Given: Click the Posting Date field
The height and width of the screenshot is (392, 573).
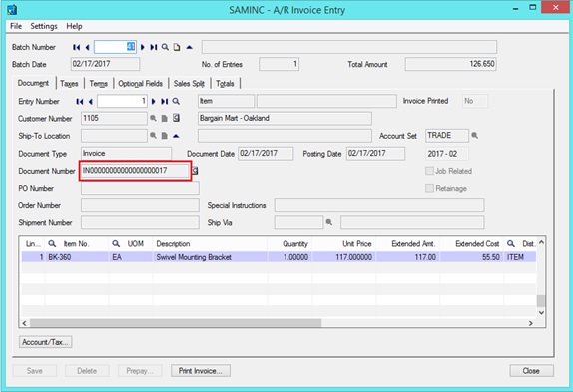Looking at the screenshot, I should 375,153.
